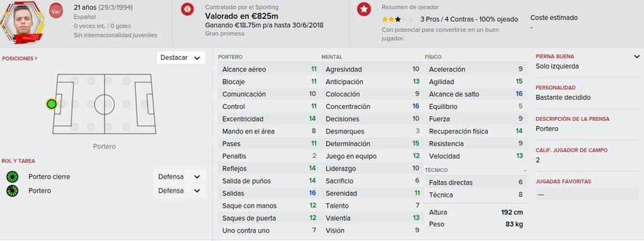Select the green goalkeeper position dot on pitch
The width and height of the screenshot is (644, 241).
52,104
